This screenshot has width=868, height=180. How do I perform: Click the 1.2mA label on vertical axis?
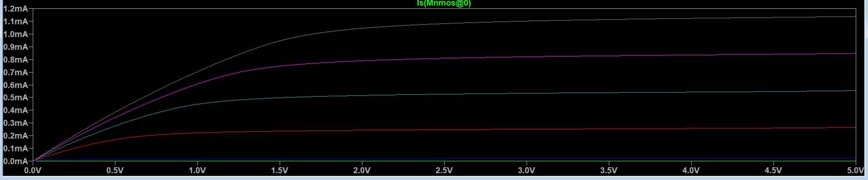tap(15, 9)
